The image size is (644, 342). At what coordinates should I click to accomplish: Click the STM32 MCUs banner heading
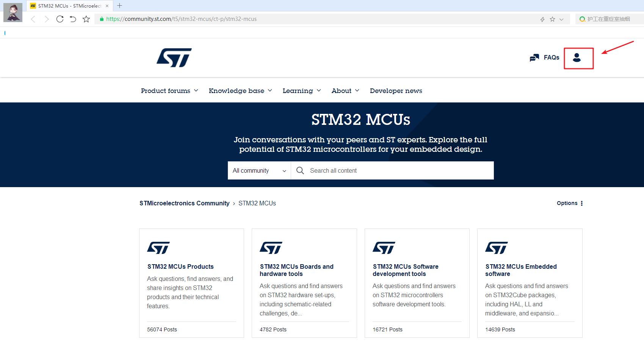point(361,120)
